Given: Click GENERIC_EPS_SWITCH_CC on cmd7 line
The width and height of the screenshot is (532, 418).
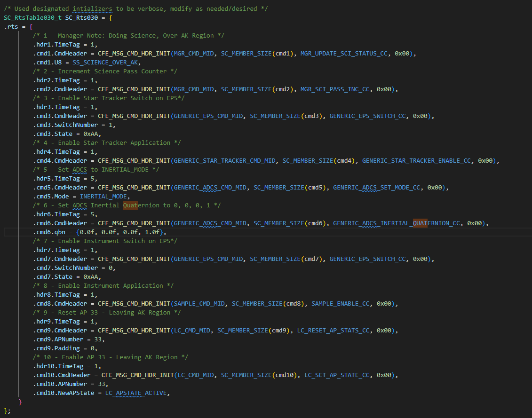Looking at the screenshot, I should click(x=367, y=259).
